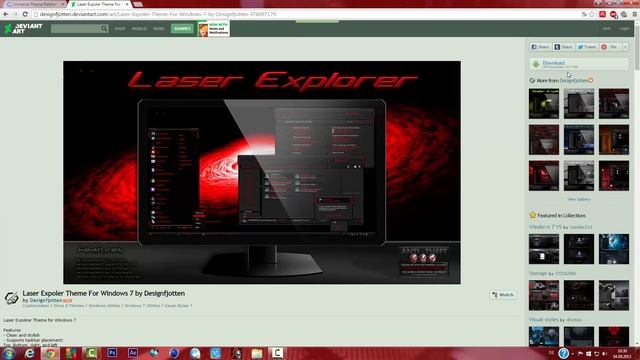This screenshot has height=360, width=640.
Task: Click the browser address bar URL
Action: click(x=158, y=14)
